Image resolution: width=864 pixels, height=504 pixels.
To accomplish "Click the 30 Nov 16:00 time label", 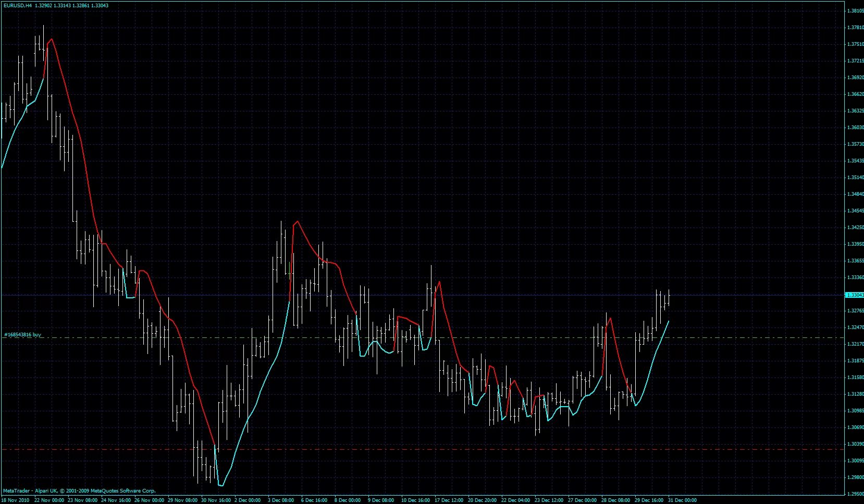I will [x=216, y=500].
